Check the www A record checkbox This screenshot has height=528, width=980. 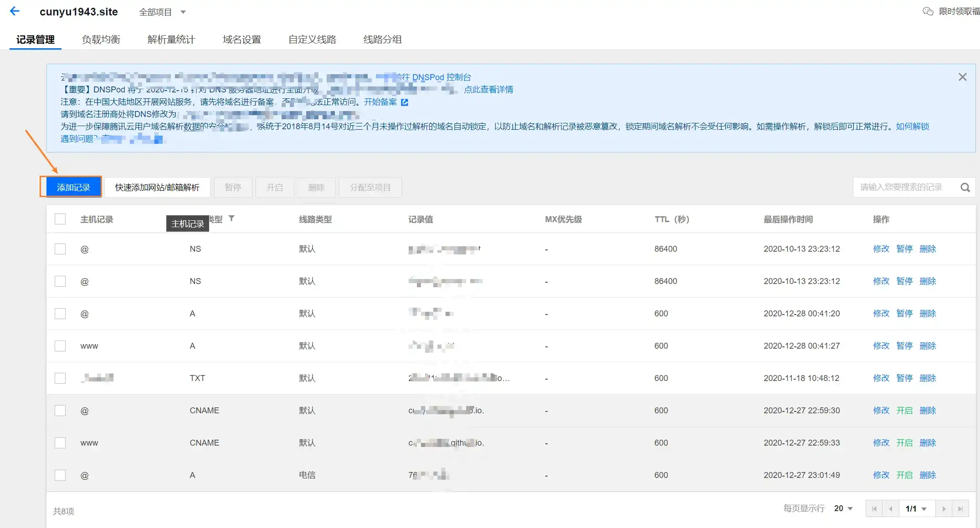point(60,346)
